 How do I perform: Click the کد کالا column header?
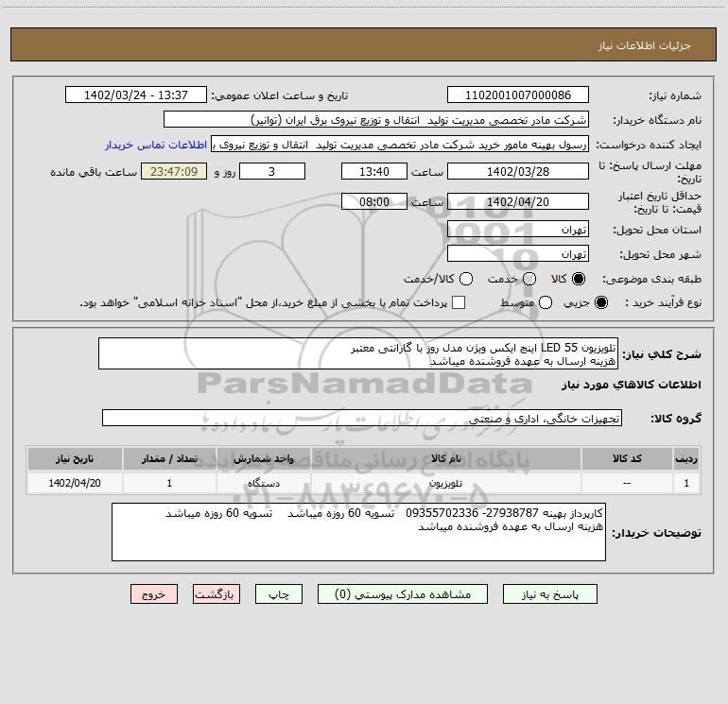point(627,458)
